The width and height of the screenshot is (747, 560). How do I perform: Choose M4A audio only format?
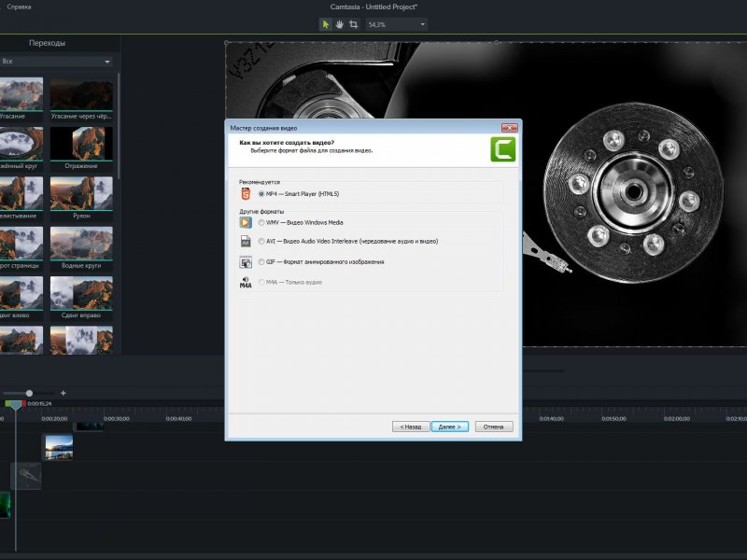point(290,282)
